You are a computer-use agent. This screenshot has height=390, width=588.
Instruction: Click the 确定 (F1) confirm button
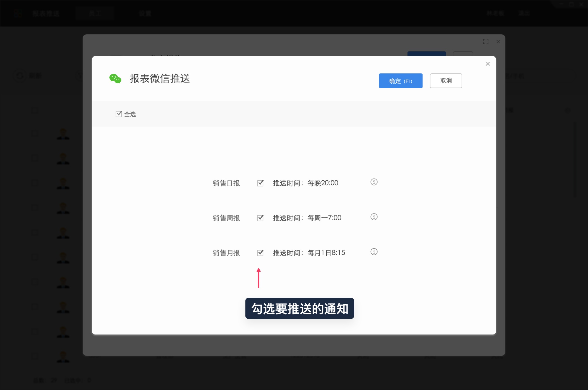400,81
